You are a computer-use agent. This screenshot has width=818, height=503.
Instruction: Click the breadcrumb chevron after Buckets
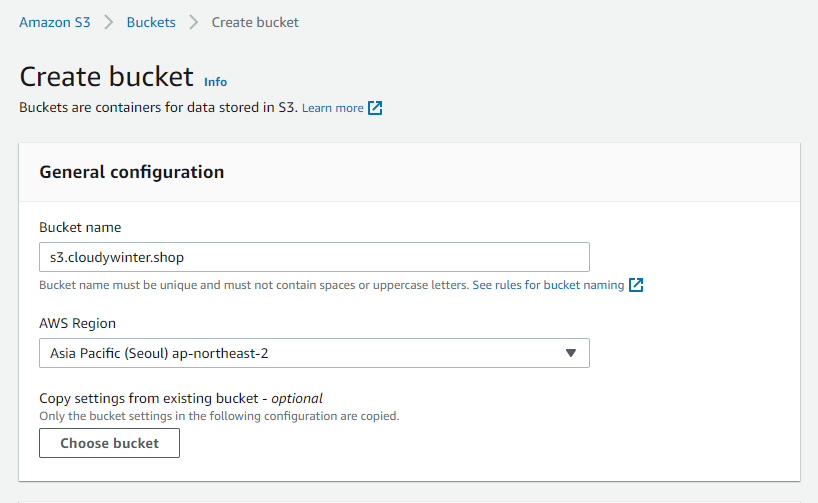coord(194,22)
